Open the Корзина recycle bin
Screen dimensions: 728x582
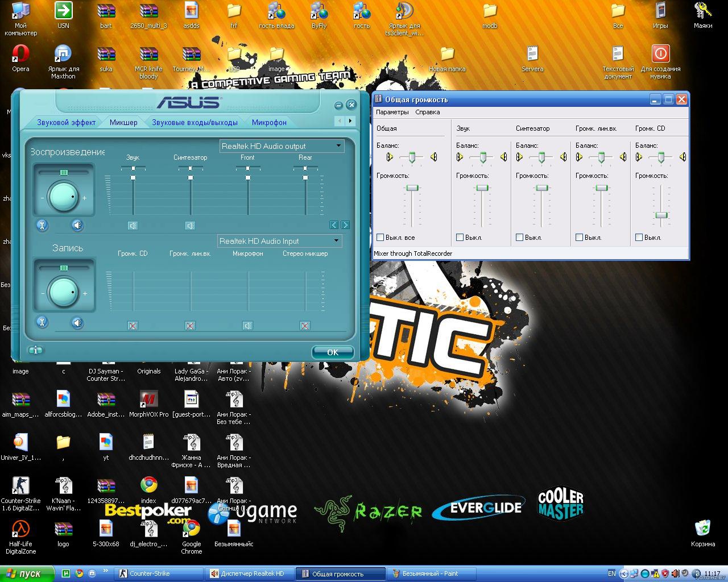[x=703, y=533]
